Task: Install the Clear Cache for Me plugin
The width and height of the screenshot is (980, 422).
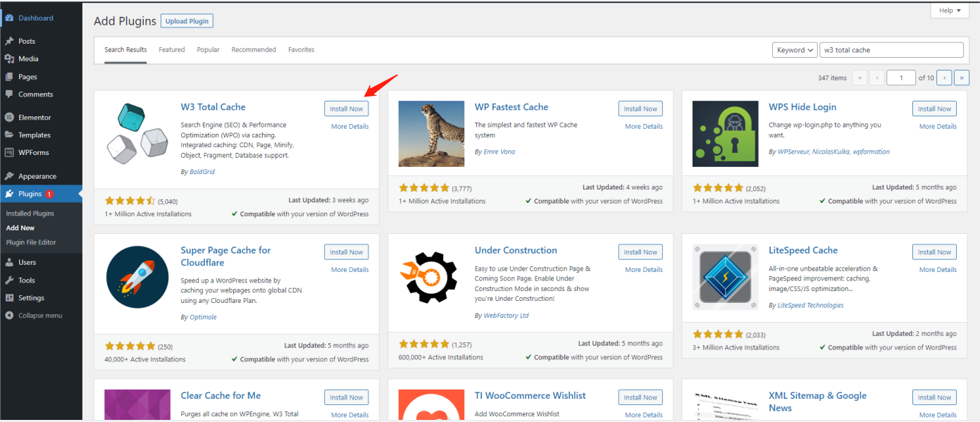Action: [x=347, y=397]
